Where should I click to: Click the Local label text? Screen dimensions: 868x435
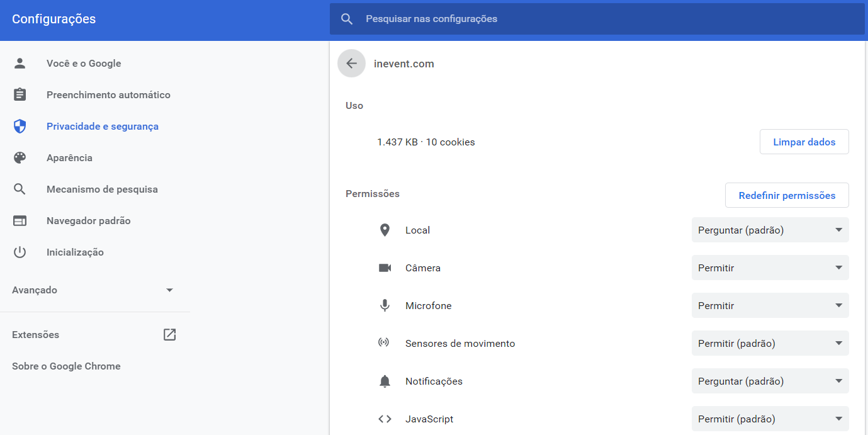point(417,230)
